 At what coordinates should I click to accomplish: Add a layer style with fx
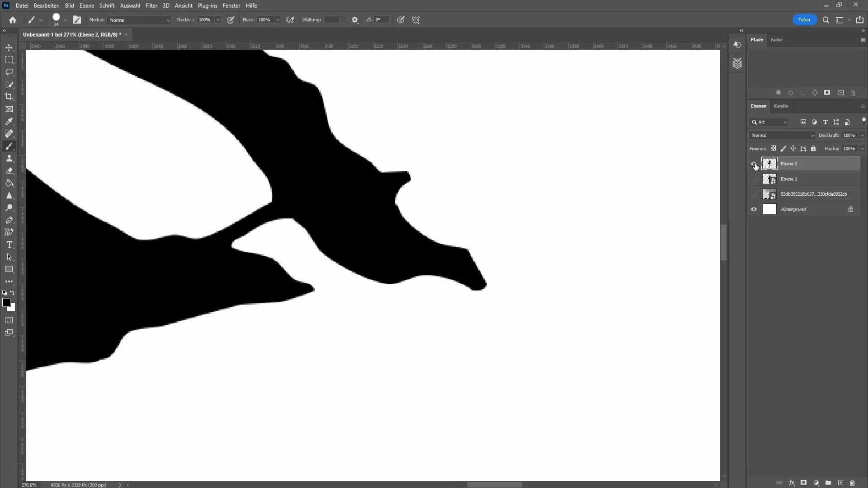click(792, 483)
